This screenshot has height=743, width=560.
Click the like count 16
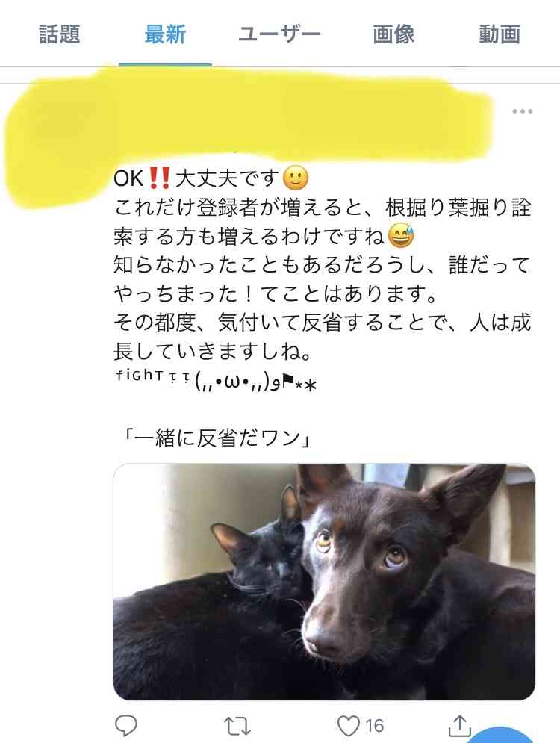click(374, 726)
